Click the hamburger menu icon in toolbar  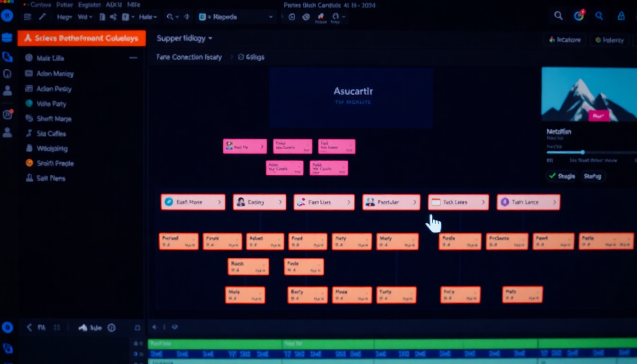[x=27, y=17]
